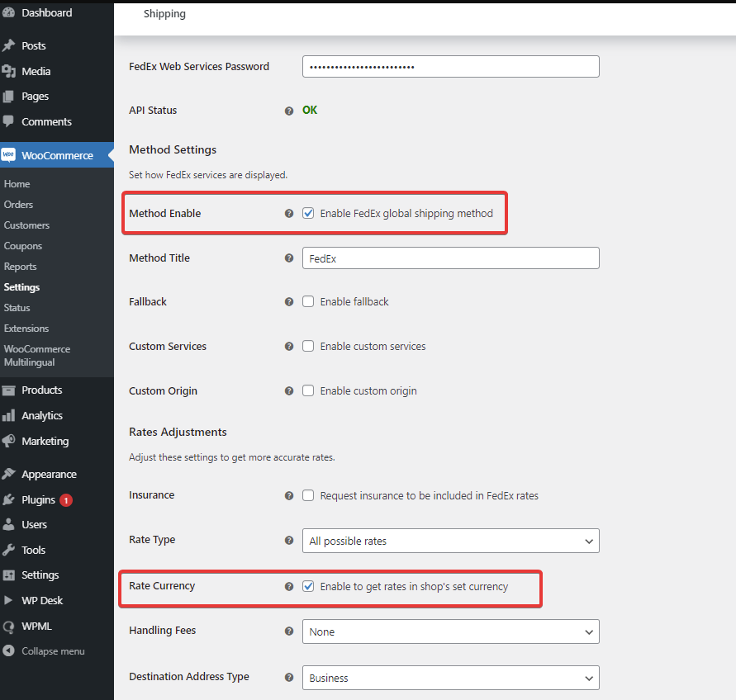
Task: Click help icon beside Insurance
Action: [x=289, y=495]
